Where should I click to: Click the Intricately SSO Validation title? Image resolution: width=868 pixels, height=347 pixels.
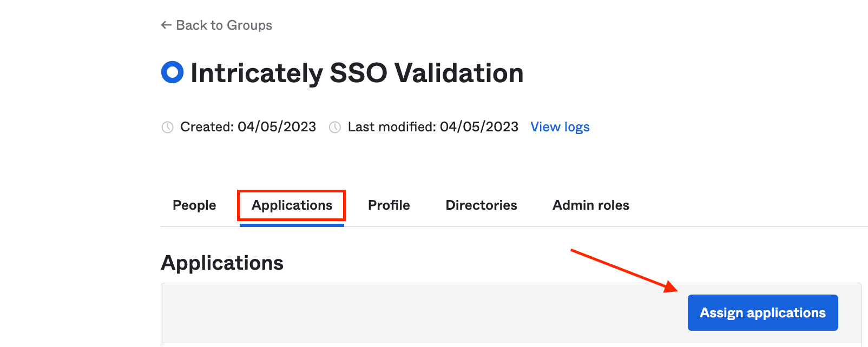(x=357, y=73)
